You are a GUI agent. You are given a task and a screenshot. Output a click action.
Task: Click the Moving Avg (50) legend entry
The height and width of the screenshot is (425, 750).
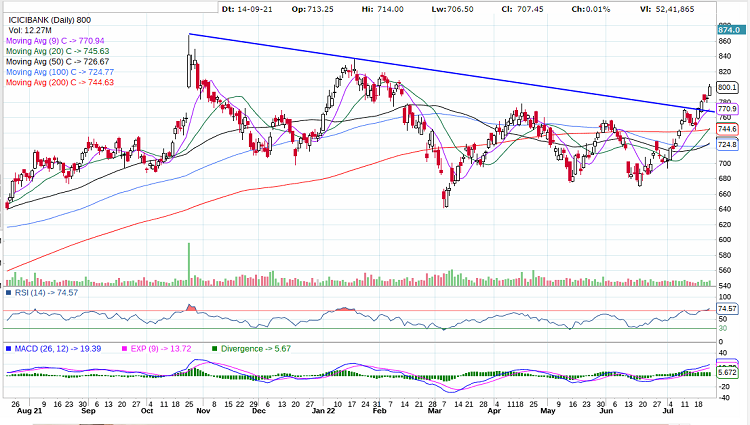(57, 62)
